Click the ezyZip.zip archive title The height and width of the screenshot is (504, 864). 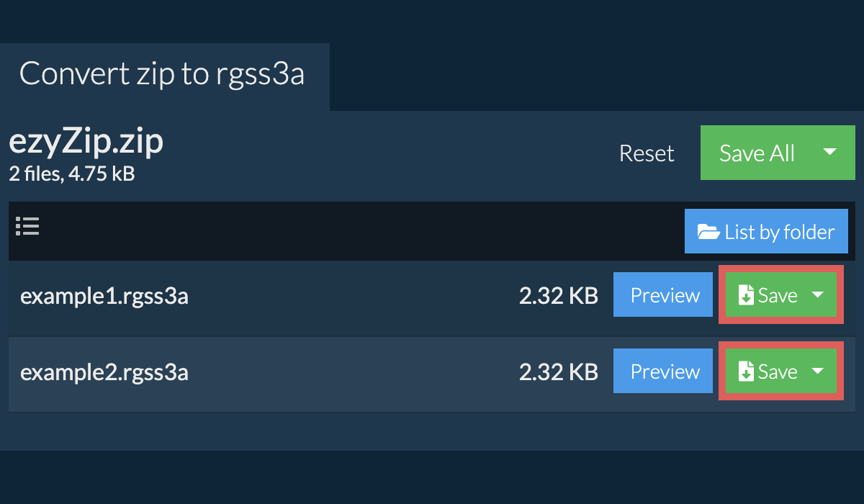pos(86,141)
